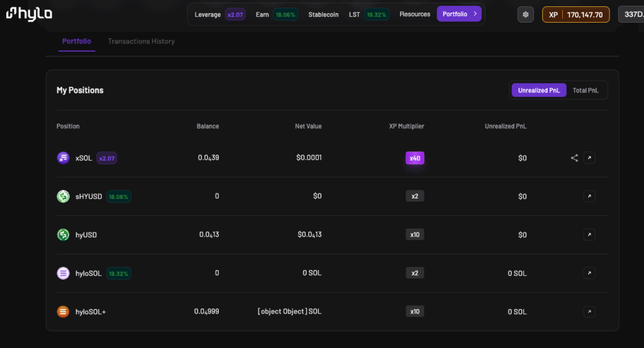
Task: Click the [object Object] SOL value
Action: (289, 312)
